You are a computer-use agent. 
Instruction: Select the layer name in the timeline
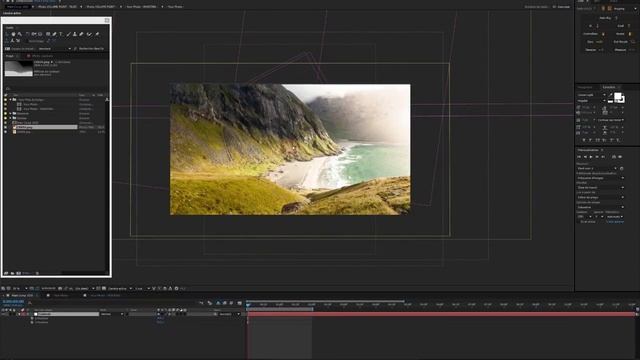[67, 314]
